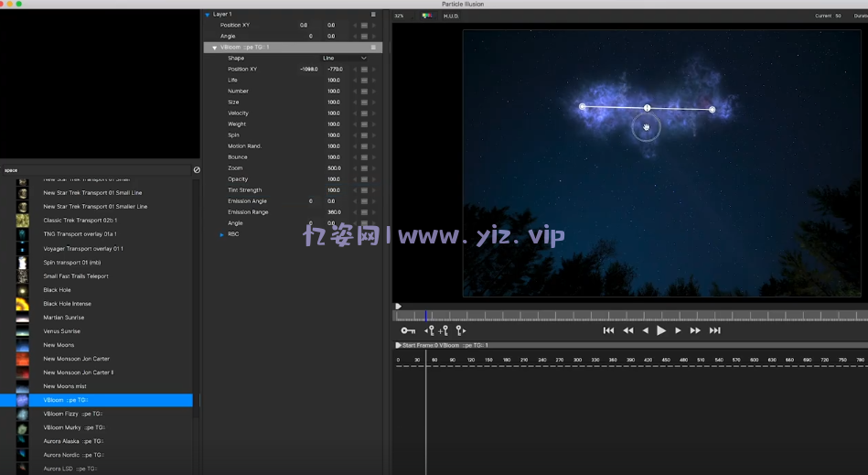Viewport: 868px width, 475px height.
Task: Previous keyframe arrow on Emission Angle row
Action: 355,201
